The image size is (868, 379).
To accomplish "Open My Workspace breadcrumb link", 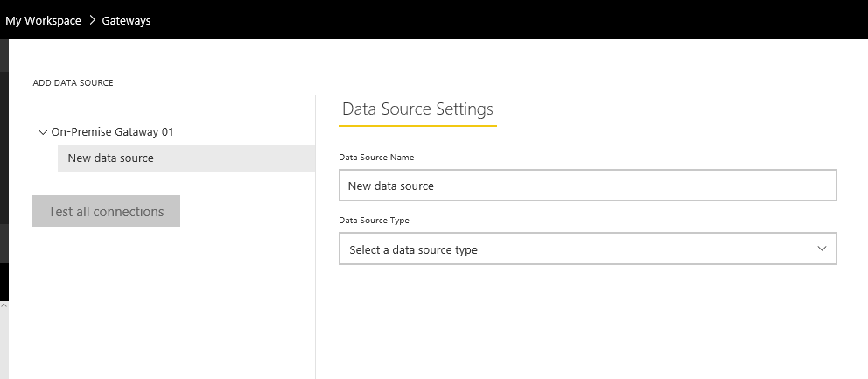I will (43, 20).
